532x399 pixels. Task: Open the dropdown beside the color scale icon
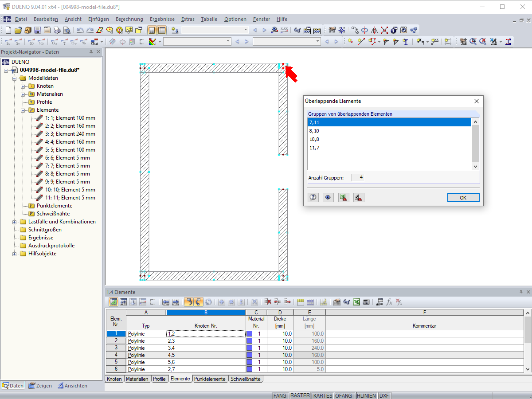[160, 42]
